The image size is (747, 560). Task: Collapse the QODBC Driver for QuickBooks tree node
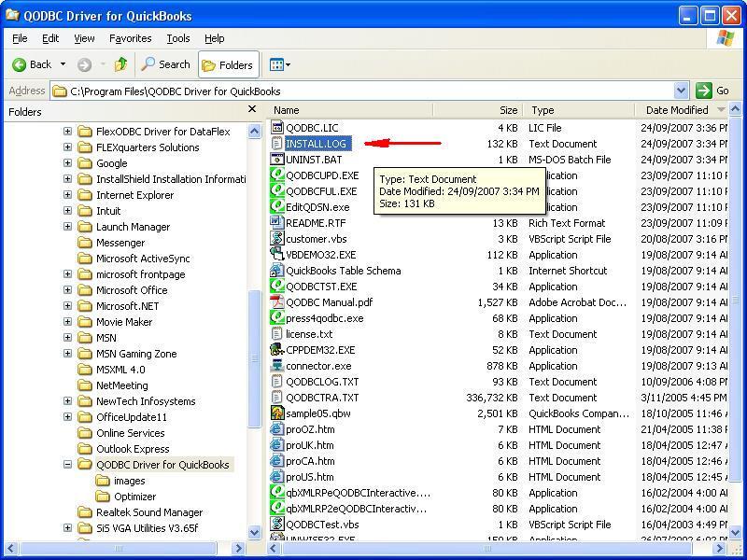(68, 465)
